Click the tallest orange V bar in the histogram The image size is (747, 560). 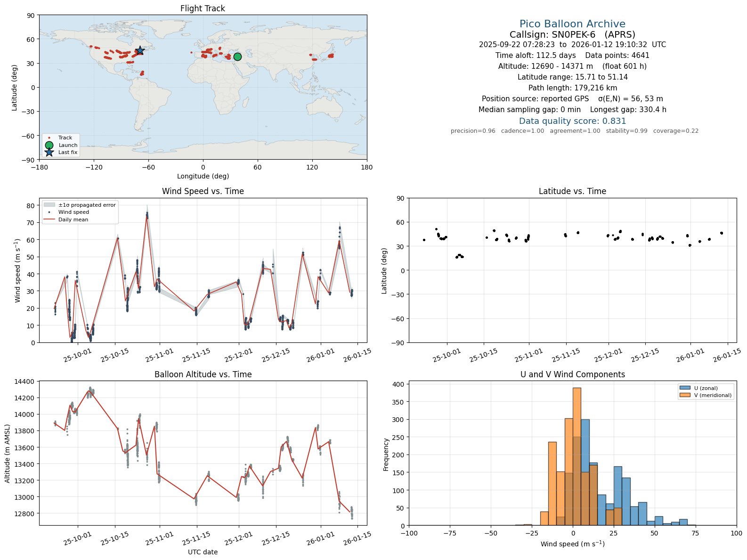[577, 457]
